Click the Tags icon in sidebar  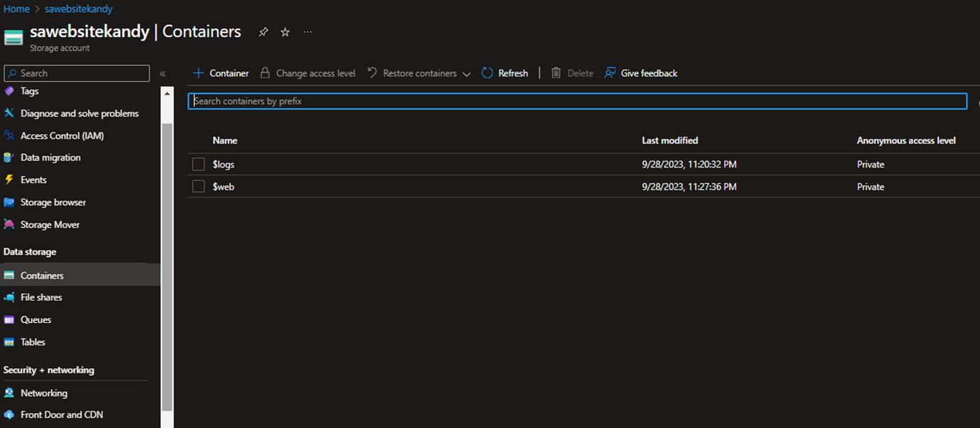[x=9, y=91]
